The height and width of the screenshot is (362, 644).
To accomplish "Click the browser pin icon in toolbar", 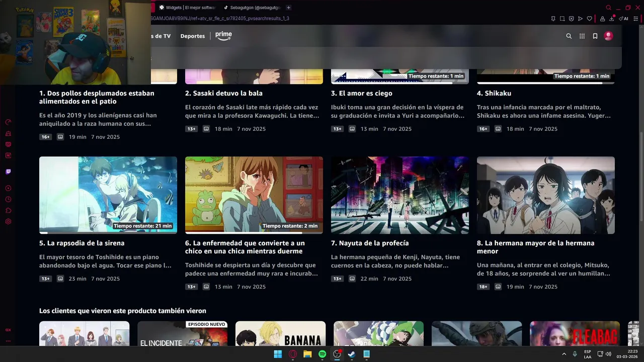I will point(553,19).
